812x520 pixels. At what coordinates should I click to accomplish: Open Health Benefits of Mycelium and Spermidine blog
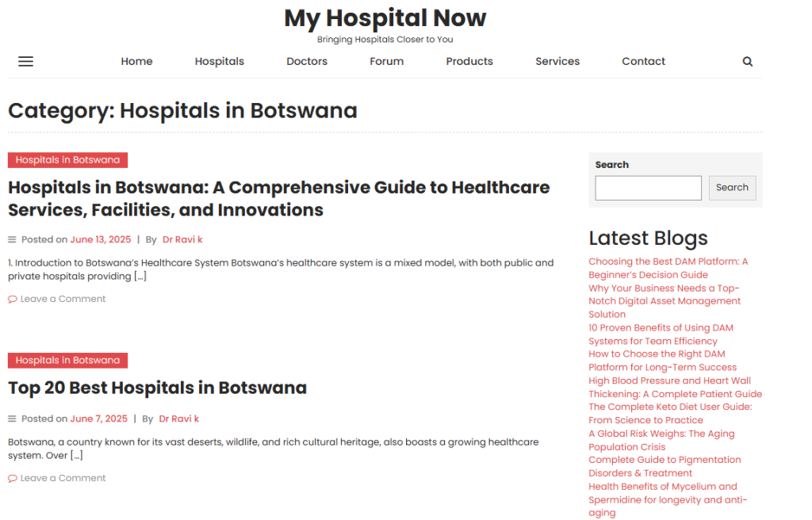(x=668, y=500)
